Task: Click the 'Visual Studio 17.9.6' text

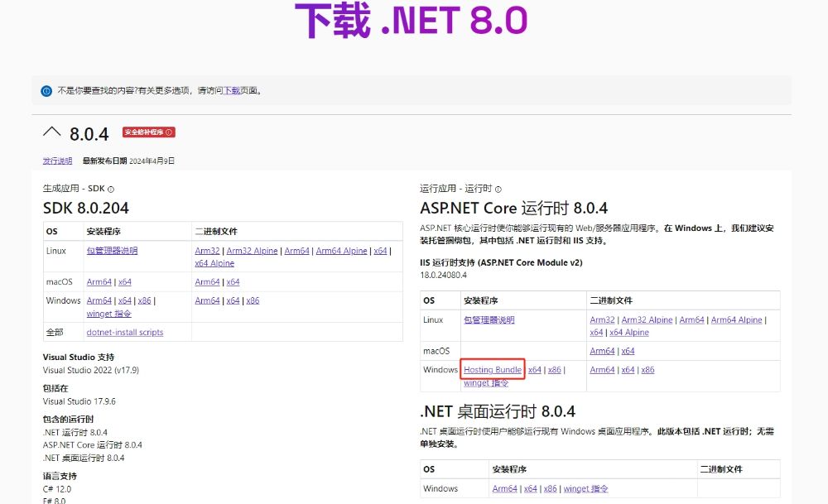Action: (79, 401)
